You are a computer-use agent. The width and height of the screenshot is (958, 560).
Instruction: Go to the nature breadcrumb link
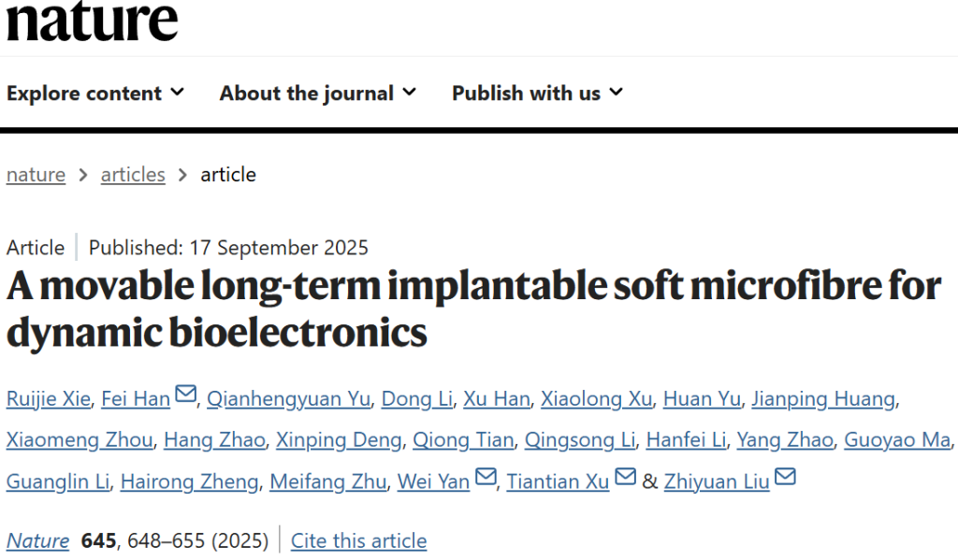(x=36, y=175)
